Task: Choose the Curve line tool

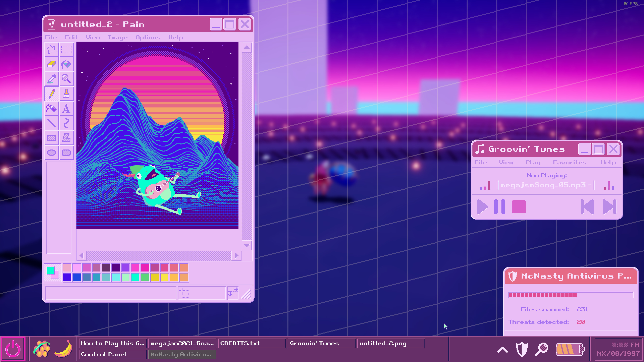Action: point(67,123)
